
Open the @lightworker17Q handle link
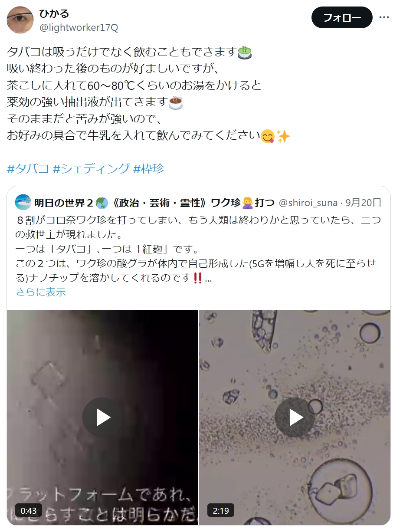click(x=79, y=27)
